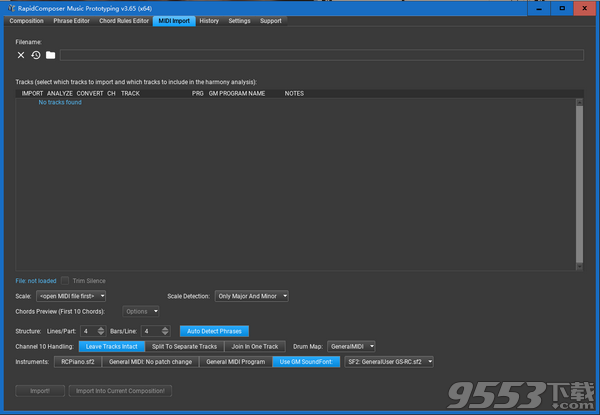This screenshot has width=600, height=415.
Task: Open the Chord Rules Editor tab
Action: coord(124,21)
